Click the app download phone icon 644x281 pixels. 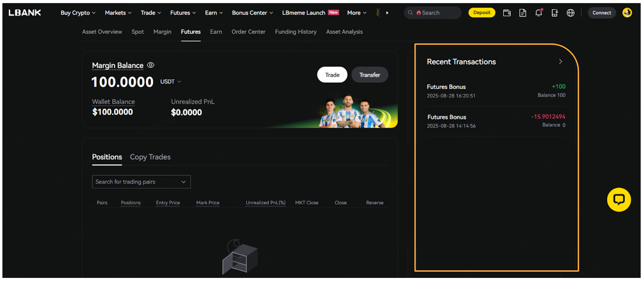click(554, 13)
